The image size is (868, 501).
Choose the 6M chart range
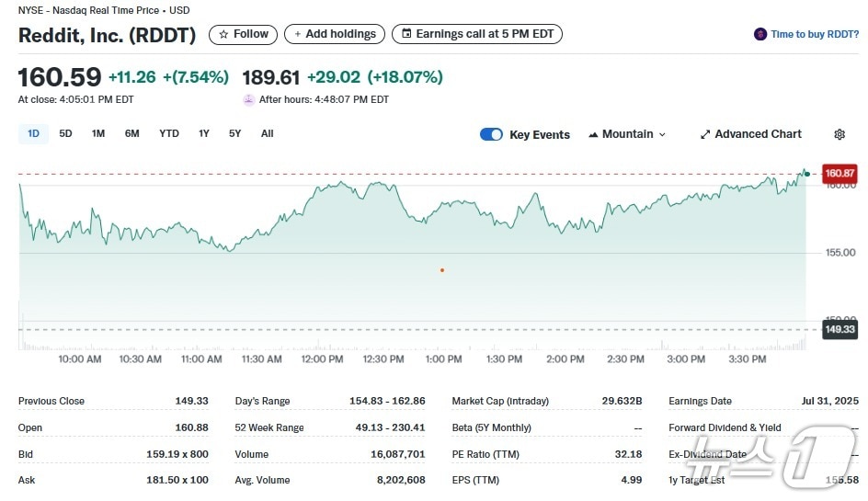[132, 133]
